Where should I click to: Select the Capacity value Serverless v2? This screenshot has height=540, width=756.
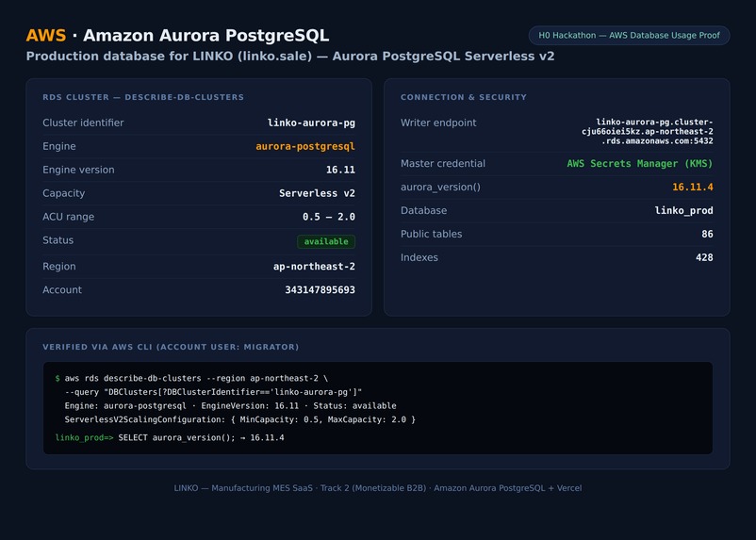pyautogui.click(x=317, y=193)
